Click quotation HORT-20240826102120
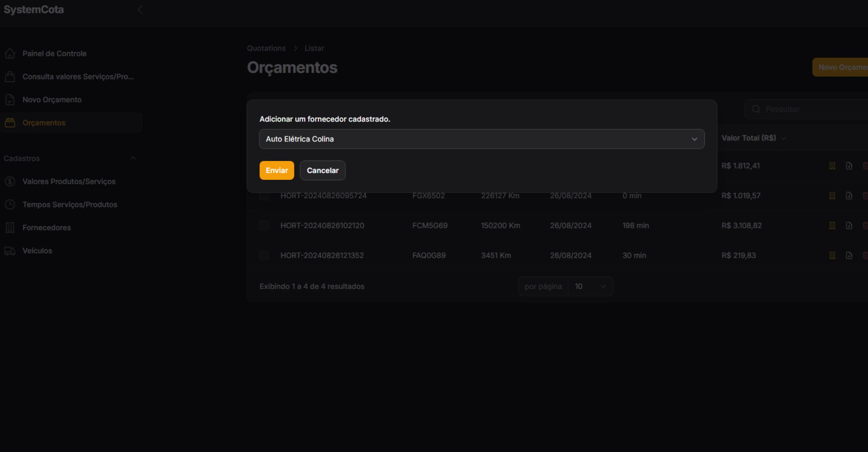 [322, 226]
